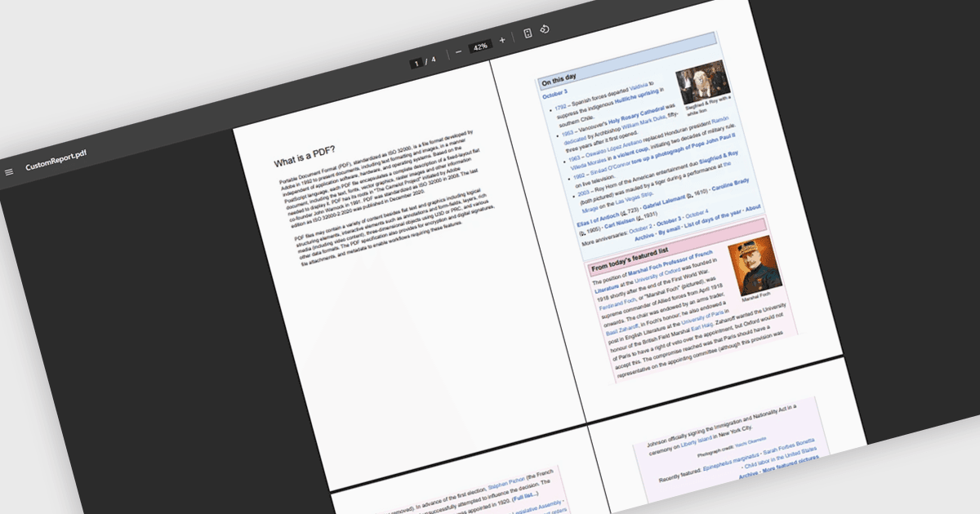Image resolution: width=980 pixels, height=514 pixels.
Task: Open the 'William Mark Duke' link
Action: [644, 124]
